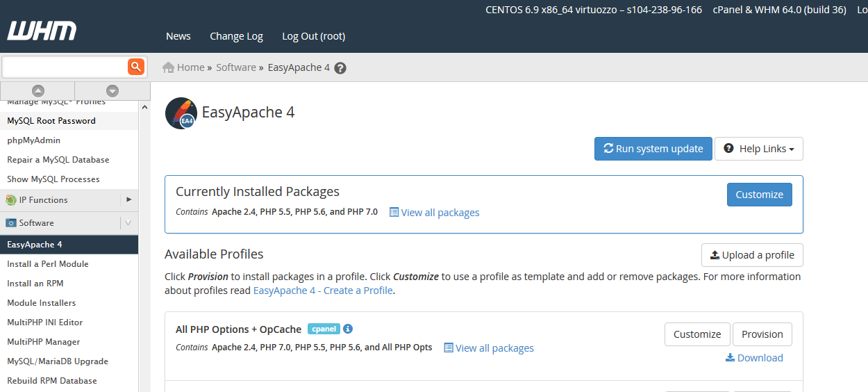868x392 pixels.
Task: Click Log Out (root)
Action: point(313,36)
